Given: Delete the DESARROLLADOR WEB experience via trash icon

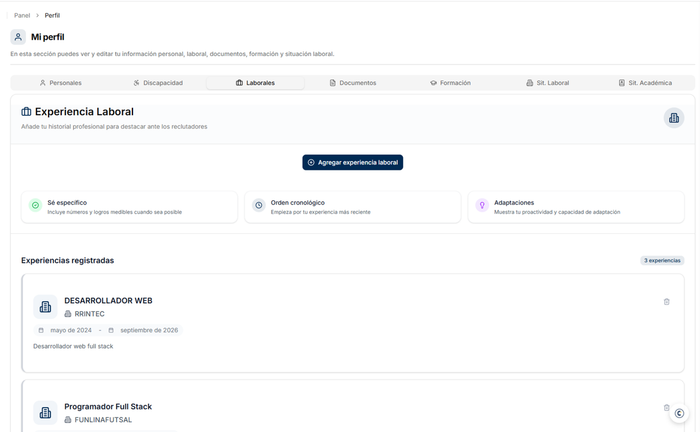Looking at the screenshot, I should pos(666,302).
